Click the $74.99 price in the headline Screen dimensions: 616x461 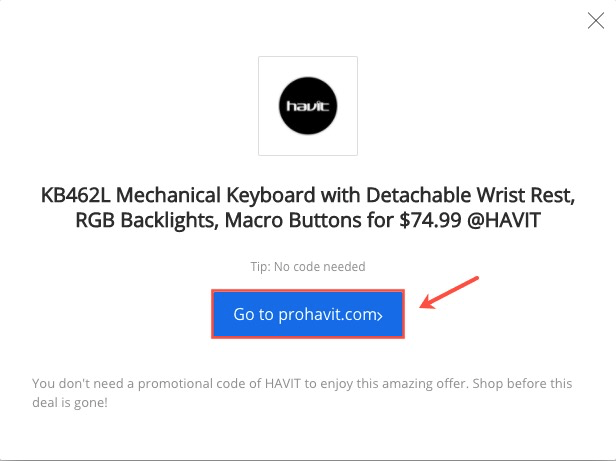click(x=430, y=220)
